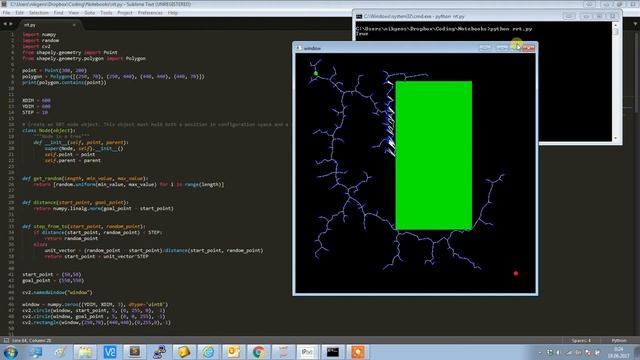Switch to the command prompt taskbar icon
Image resolution: width=640 pixels, height=360 pixels.
(x=332, y=352)
